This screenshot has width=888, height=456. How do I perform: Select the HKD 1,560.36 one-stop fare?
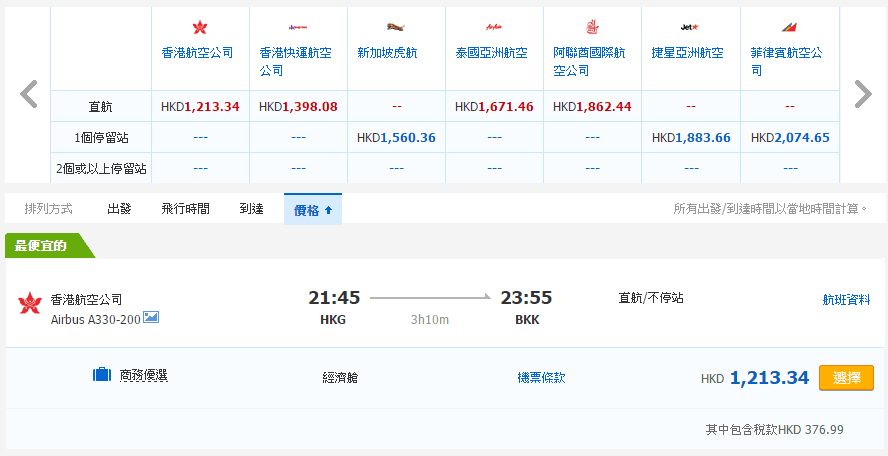[396, 137]
